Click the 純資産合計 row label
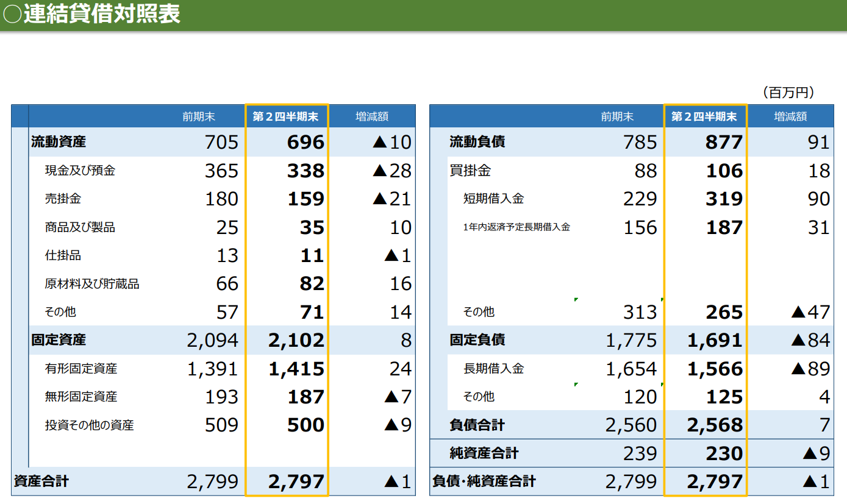Screen dimensions: 847x504 tap(484, 453)
